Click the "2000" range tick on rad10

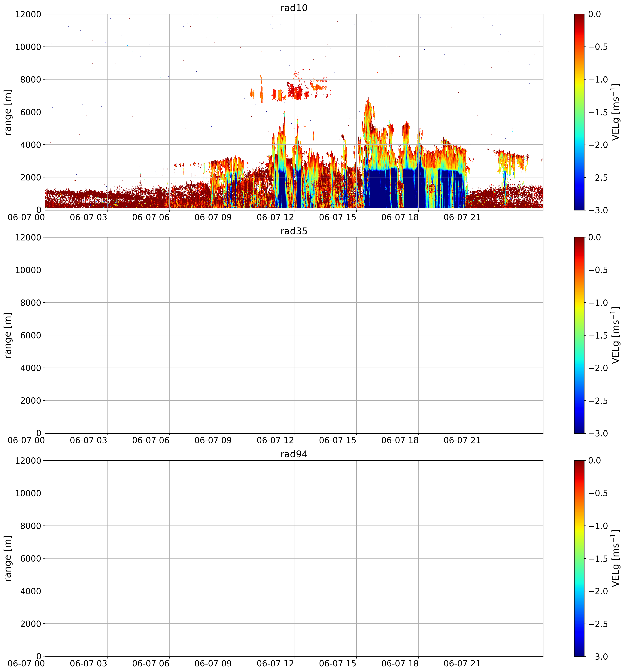tap(30, 177)
